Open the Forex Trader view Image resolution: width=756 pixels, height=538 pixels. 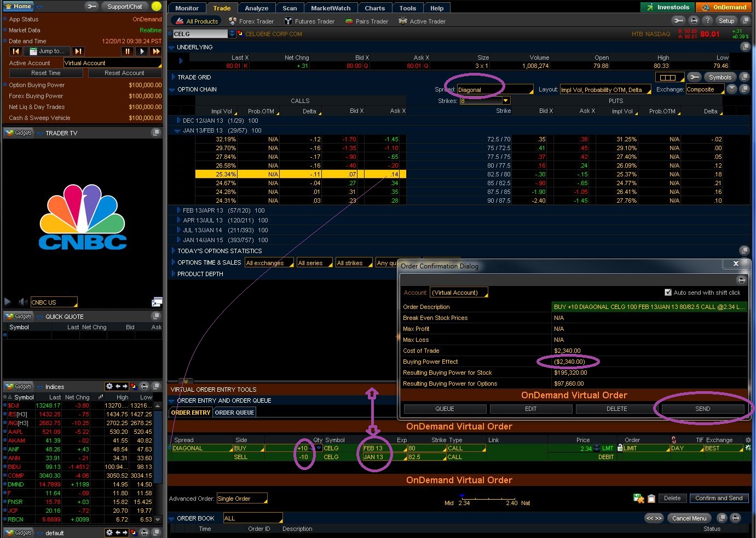pyautogui.click(x=251, y=21)
